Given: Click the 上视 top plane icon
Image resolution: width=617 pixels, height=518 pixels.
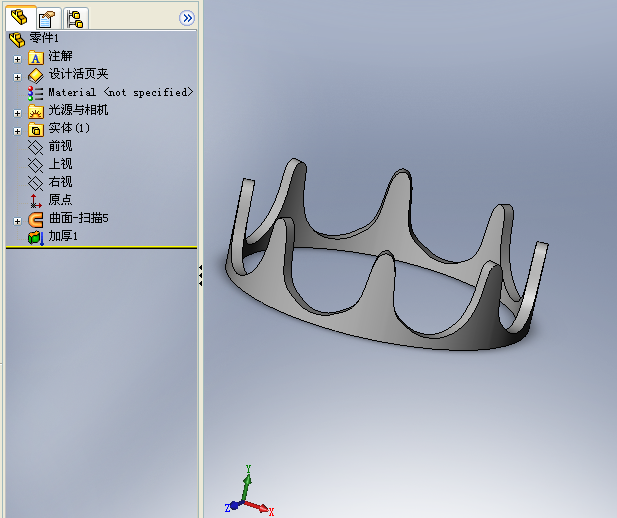Looking at the screenshot, I should point(35,165).
